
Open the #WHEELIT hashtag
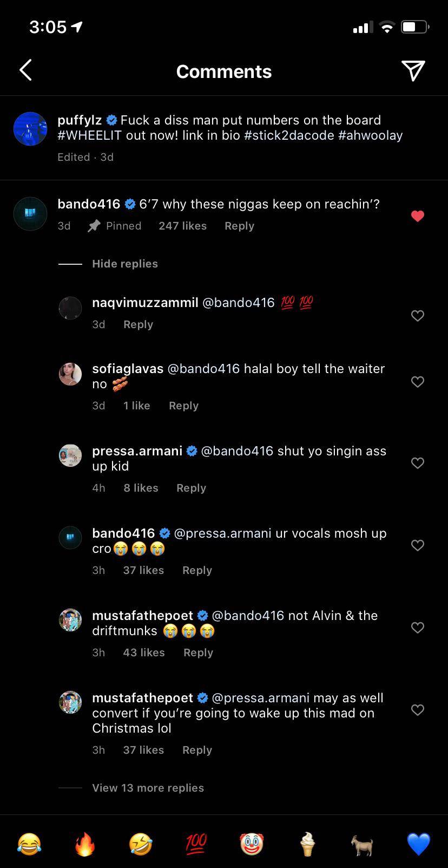[x=89, y=135]
